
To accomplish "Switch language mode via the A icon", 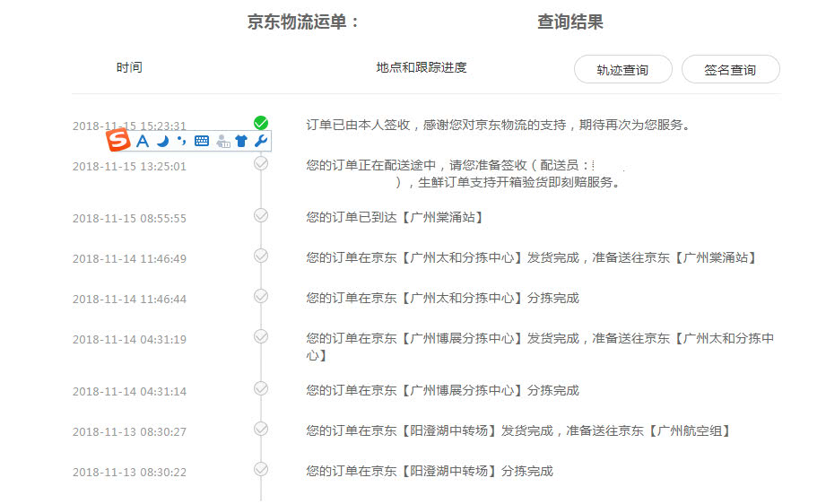I will click(143, 141).
